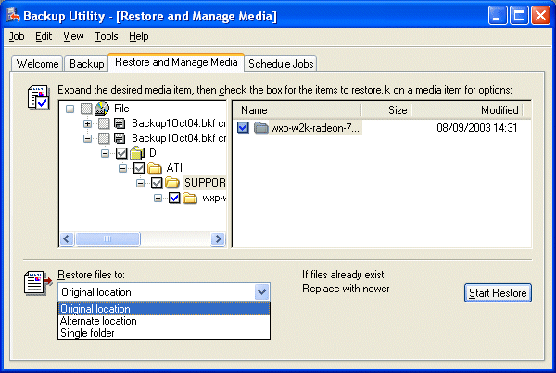The width and height of the screenshot is (556, 373).
Task: Click the wxp-w folder icon in tree
Action: 190,198
